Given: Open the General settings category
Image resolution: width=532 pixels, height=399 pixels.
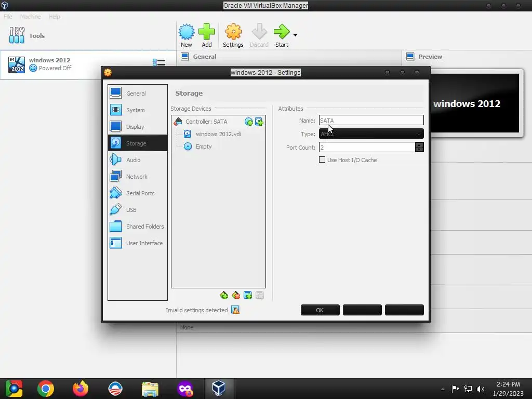Looking at the screenshot, I should tap(137, 94).
